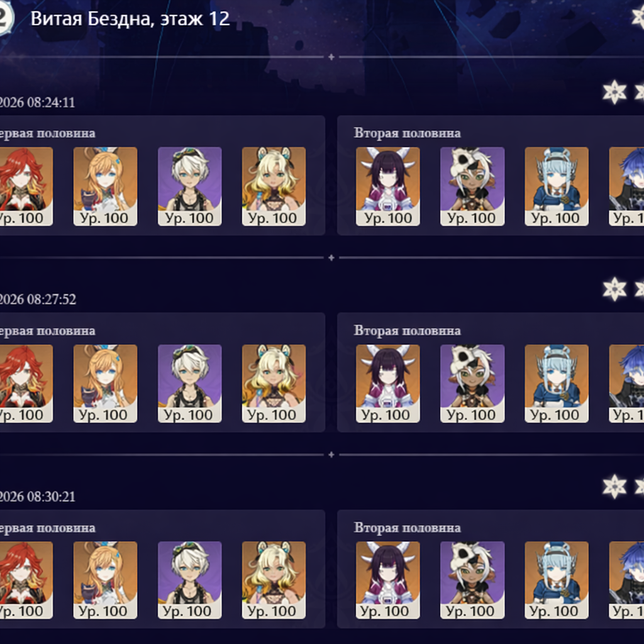Screen dimensions: 644x644
Task: Click the red-haired character portrait in first run
Action: [x=26, y=186]
